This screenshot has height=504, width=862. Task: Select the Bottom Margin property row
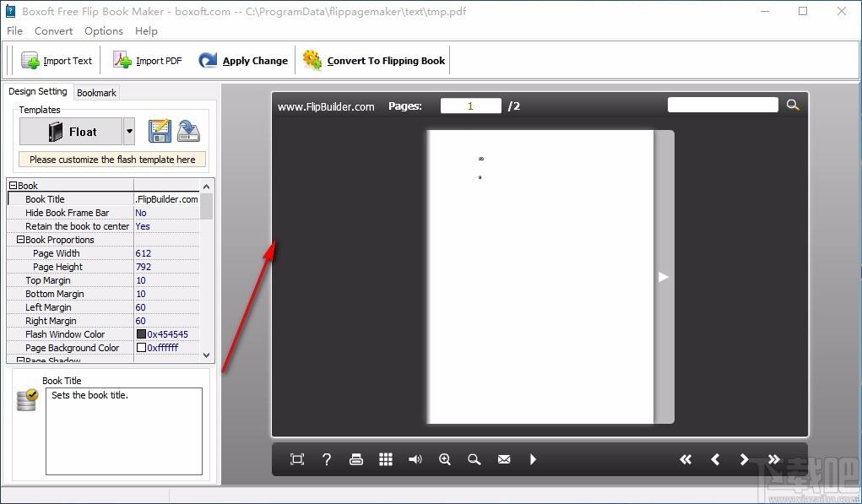(x=103, y=294)
